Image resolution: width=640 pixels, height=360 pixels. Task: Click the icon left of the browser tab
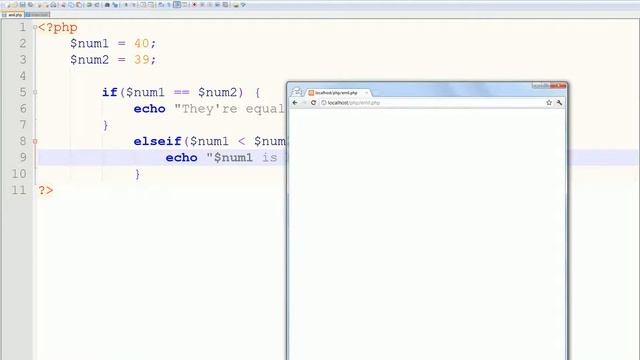[x=297, y=92]
